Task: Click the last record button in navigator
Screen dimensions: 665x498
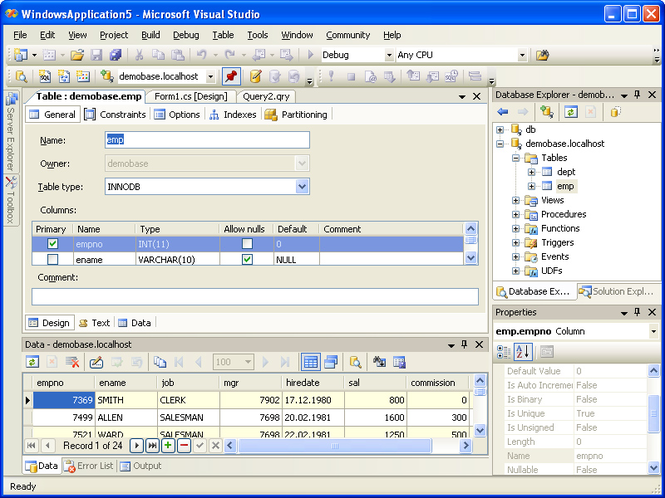Action: [x=152, y=445]
